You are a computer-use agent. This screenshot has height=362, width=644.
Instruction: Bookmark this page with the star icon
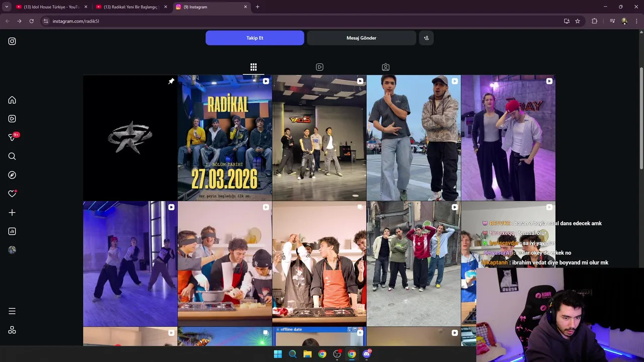(x=578, y=21)
